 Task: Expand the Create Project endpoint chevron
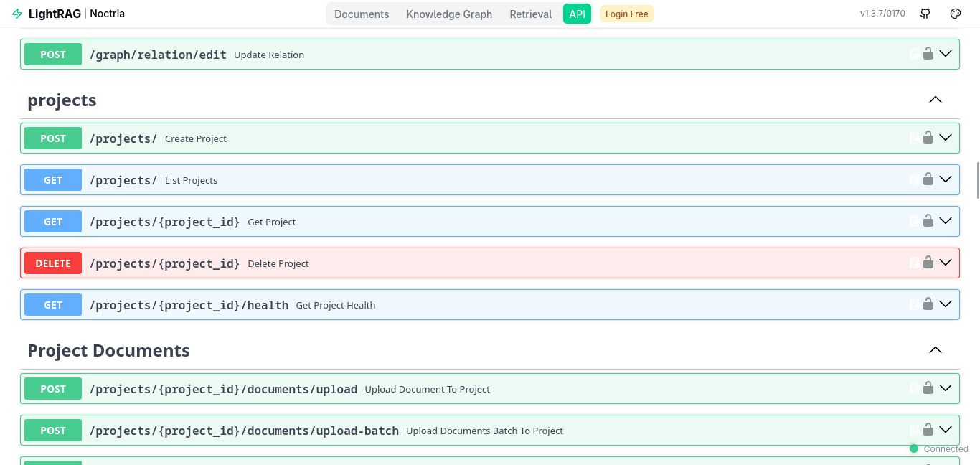946,138
